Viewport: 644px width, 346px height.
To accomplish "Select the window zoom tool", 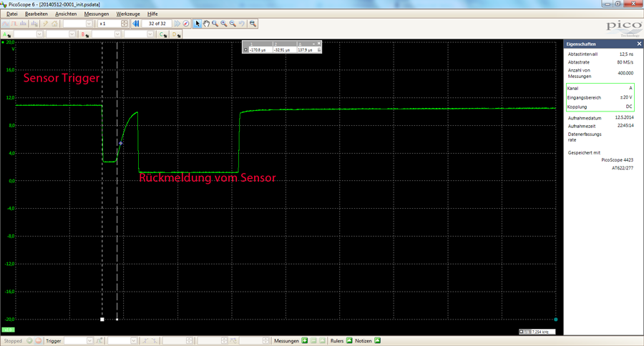I will (x=215, y=24).
